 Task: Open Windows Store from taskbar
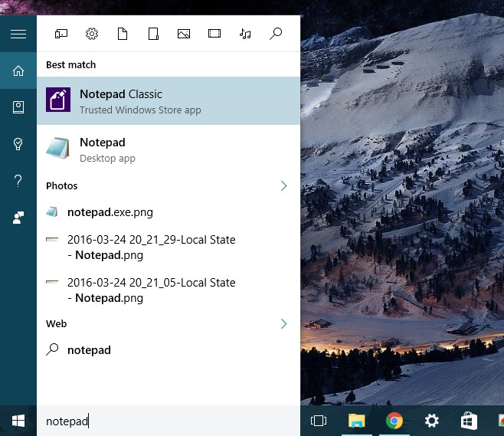coord(469,421)
